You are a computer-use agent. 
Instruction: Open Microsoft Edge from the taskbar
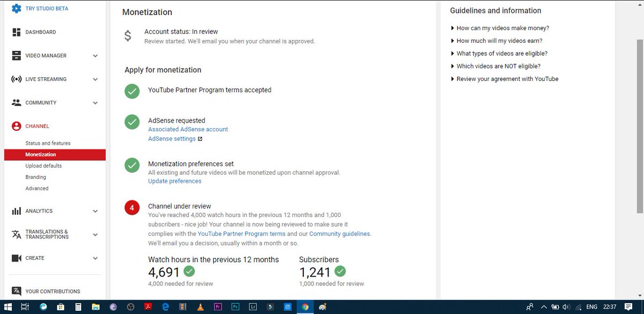[x=165, y=307]
